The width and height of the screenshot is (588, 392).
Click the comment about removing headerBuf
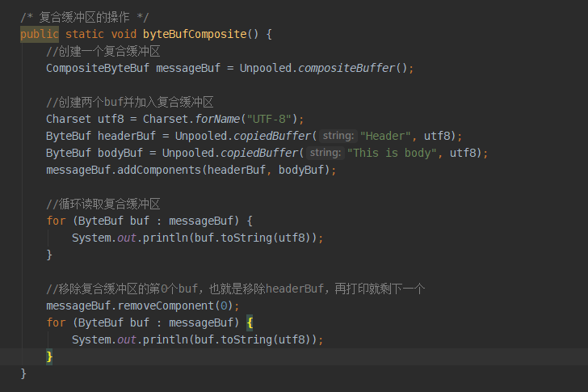[x=236, y=289]
